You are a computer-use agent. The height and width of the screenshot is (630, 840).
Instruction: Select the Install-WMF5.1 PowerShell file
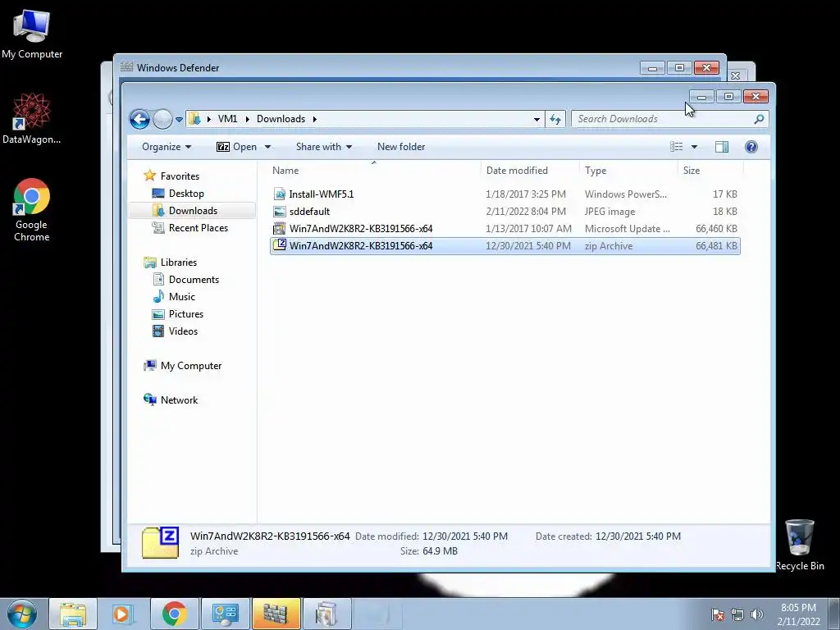[x=505, y=194]
